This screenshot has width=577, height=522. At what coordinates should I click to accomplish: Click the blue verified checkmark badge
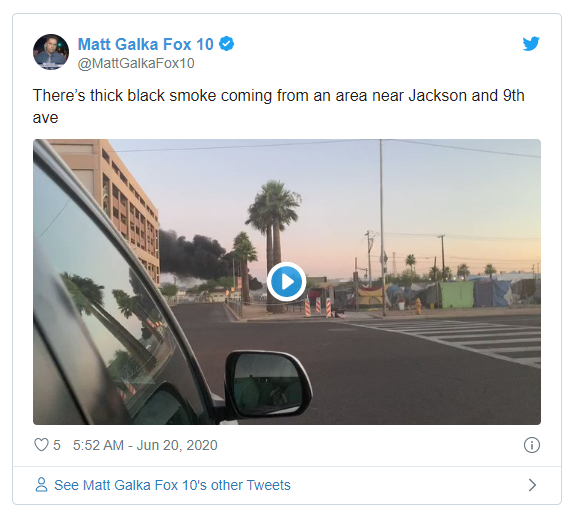[x=227, y=44]
